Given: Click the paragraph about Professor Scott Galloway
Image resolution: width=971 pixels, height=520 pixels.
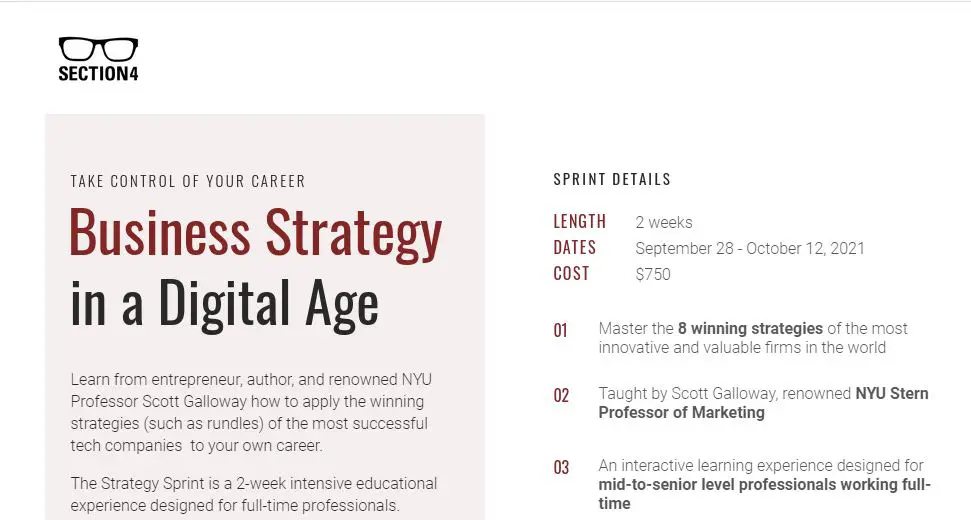Looking at the screenshot, I should pyautogui.click(x=250, y=412).
